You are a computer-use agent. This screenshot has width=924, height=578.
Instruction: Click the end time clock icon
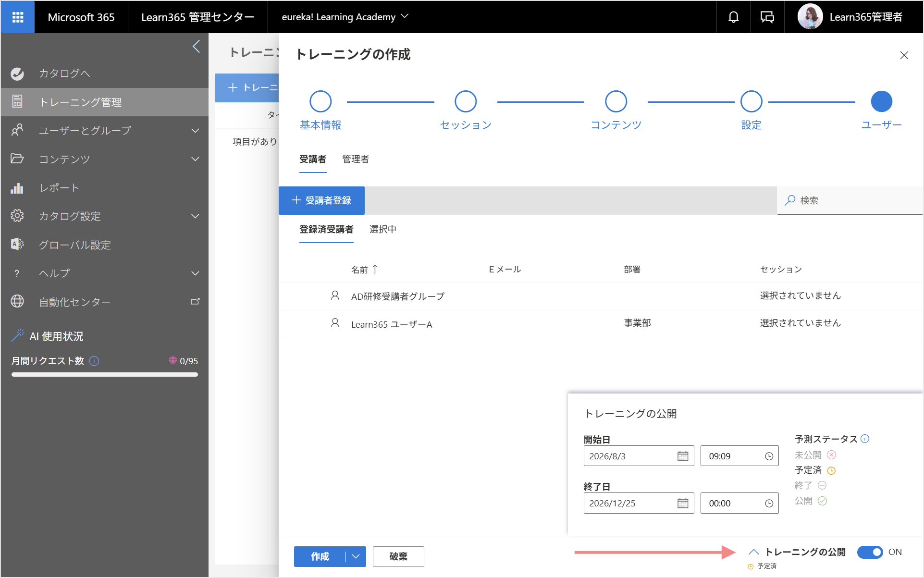tap(769, 504)
